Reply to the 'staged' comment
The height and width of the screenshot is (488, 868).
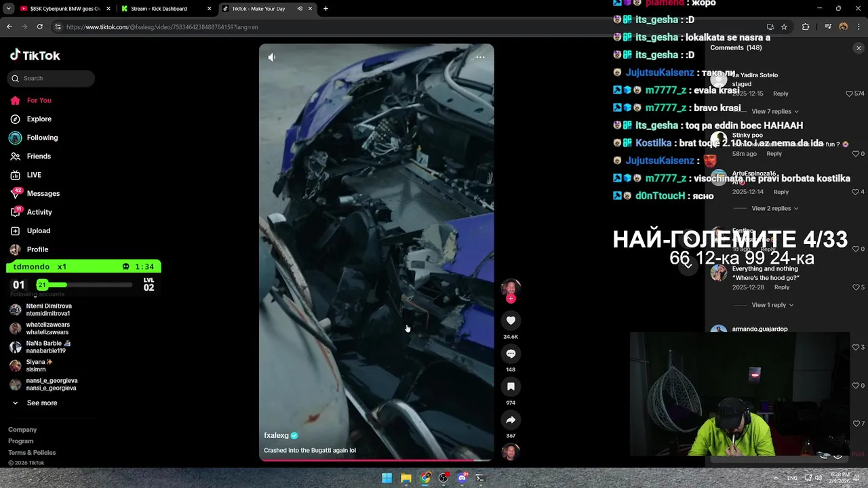click(x=781, y=94)
